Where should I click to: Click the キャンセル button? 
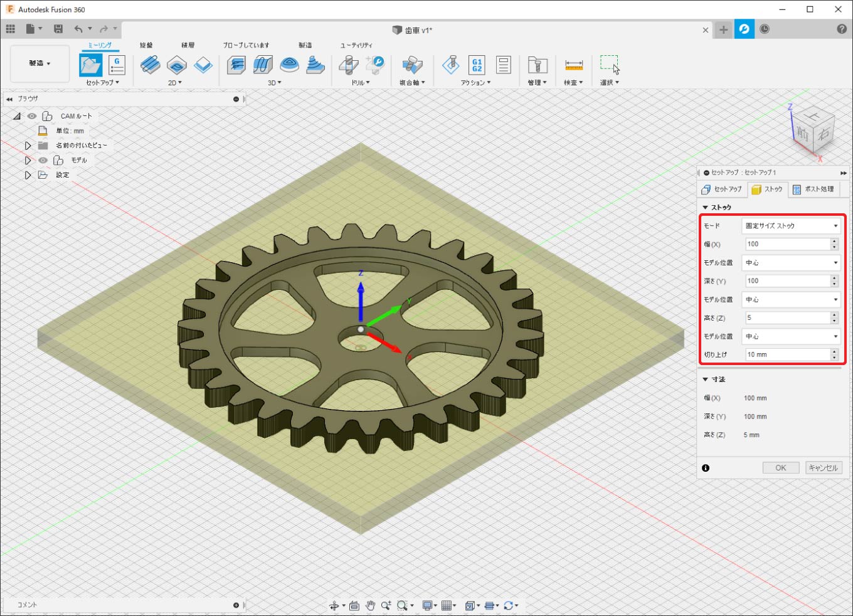point(823,468)
